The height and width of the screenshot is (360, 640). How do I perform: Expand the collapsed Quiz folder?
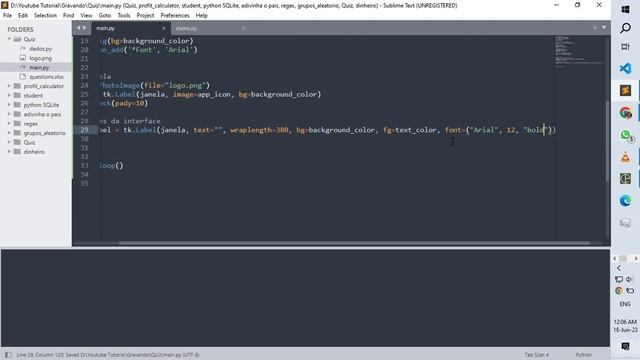click(x=9, y=142)
